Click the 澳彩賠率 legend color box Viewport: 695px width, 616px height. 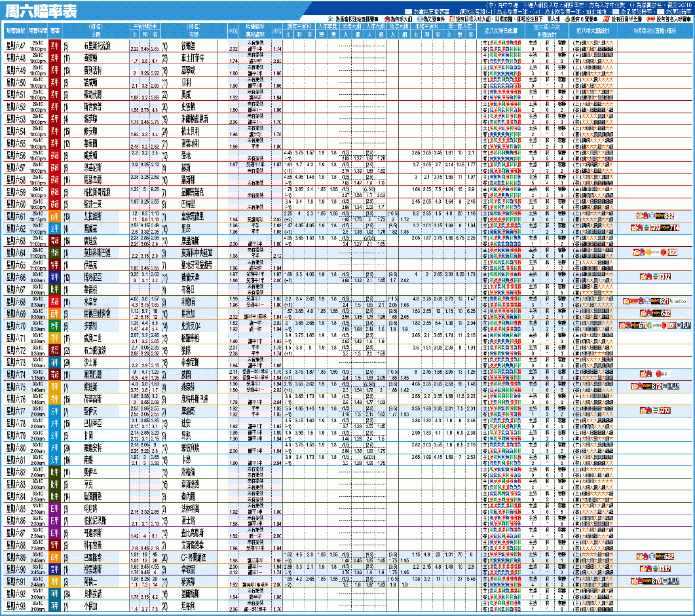click(660, 12)
